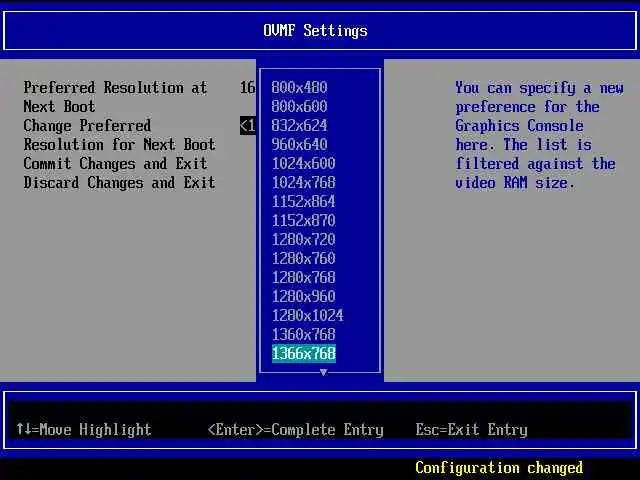Choose the 1024x600 resolution

(303, 163)
